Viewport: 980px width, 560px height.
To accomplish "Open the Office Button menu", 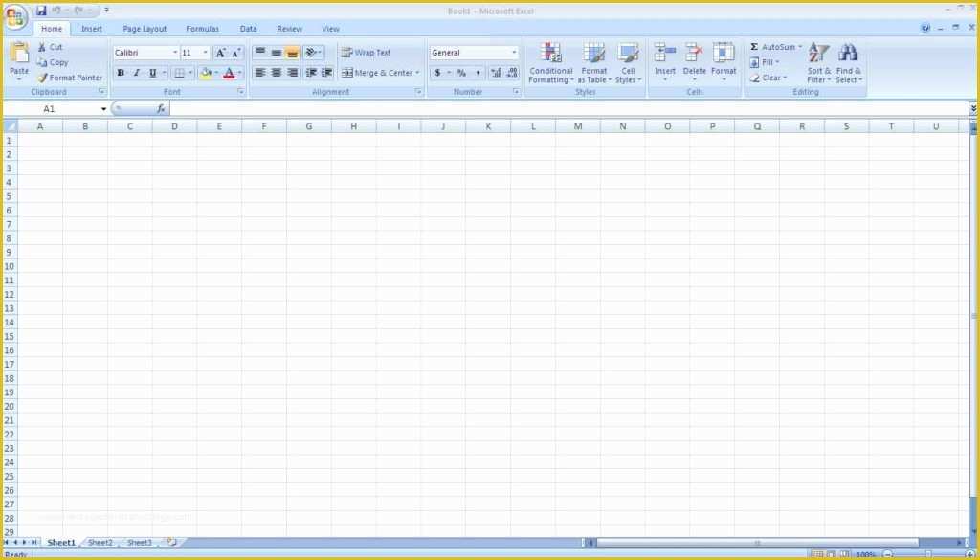I will pyautogui.click(x=15, y=17).
